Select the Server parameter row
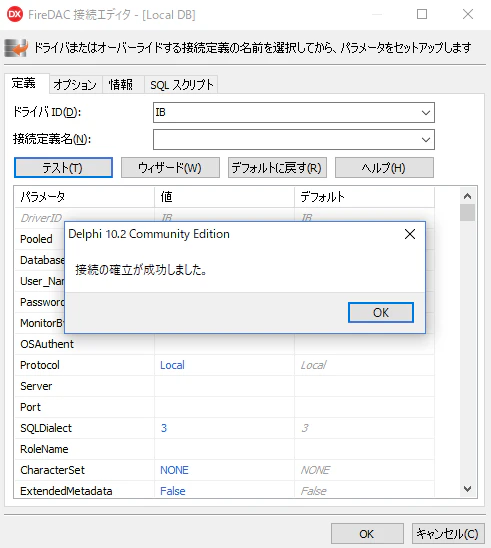The image size is (491, 548). (224, 386)
